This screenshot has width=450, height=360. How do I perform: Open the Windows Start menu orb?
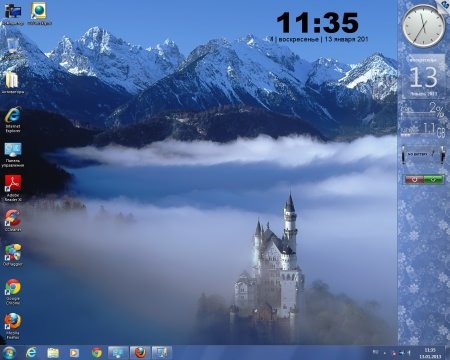tap(9, 353)
